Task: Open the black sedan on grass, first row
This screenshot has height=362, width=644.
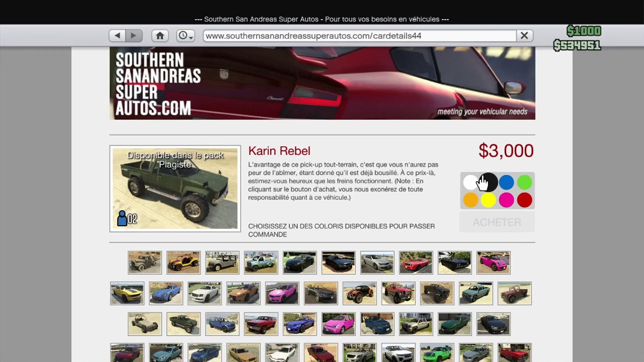Action: click(300, 262)
